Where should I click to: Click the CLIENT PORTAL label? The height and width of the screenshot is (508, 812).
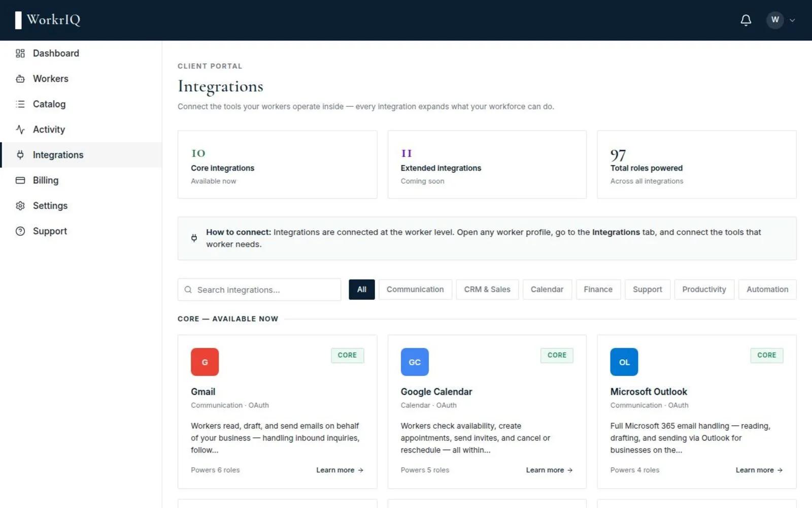[210, 66]
